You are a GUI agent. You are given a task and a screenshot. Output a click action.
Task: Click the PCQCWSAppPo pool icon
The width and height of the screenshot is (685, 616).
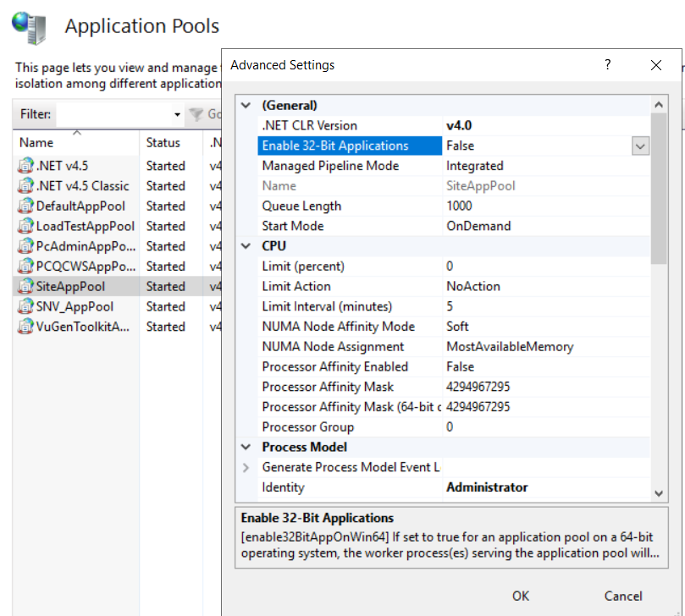(25, 266)
